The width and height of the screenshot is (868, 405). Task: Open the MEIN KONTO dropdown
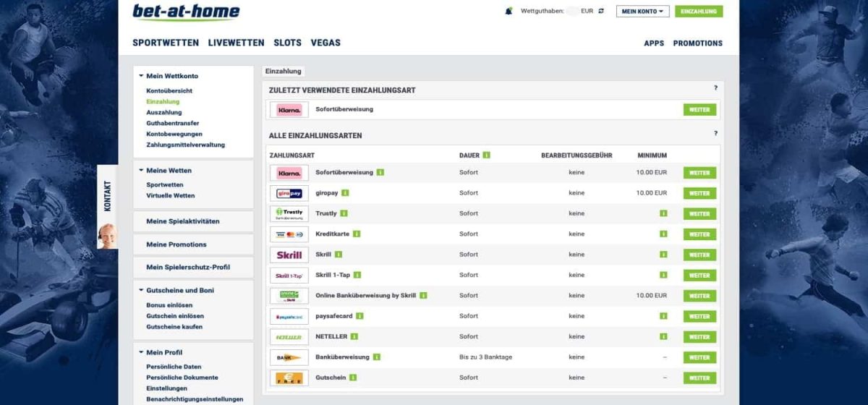point(642,12)
